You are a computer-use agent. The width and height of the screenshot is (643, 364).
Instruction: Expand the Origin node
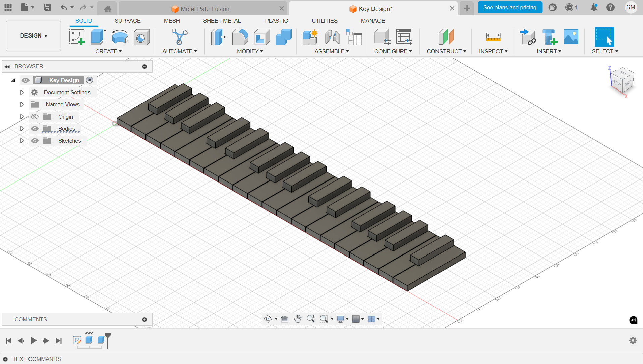(22, 117)
